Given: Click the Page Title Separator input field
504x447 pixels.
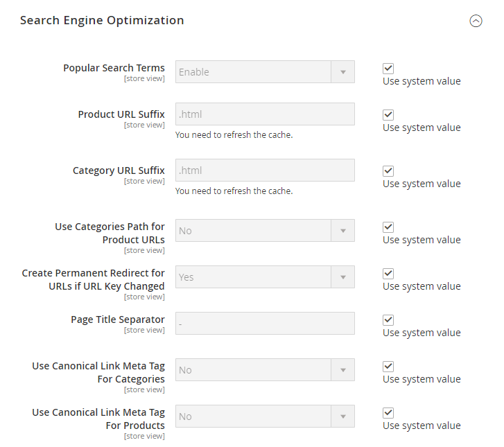Looking at the screenshot, I should [x=265, y=324].
